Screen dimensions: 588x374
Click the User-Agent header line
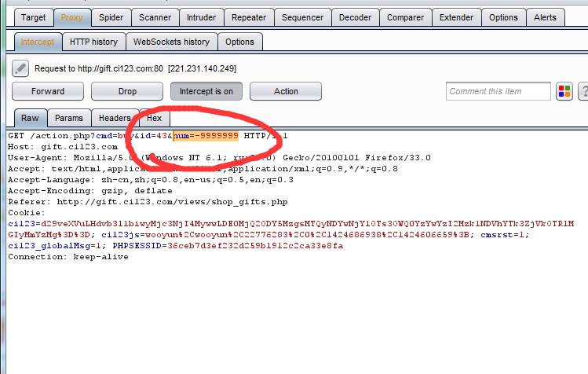(x=219, y=158)
